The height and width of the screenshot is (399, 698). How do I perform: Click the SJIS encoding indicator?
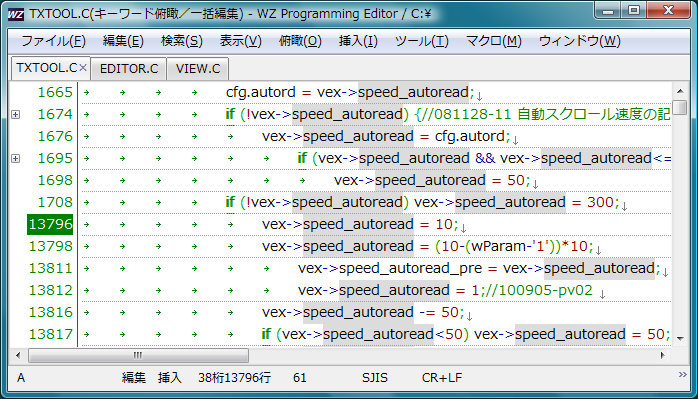pyautogui.click(x=375, y=378)
